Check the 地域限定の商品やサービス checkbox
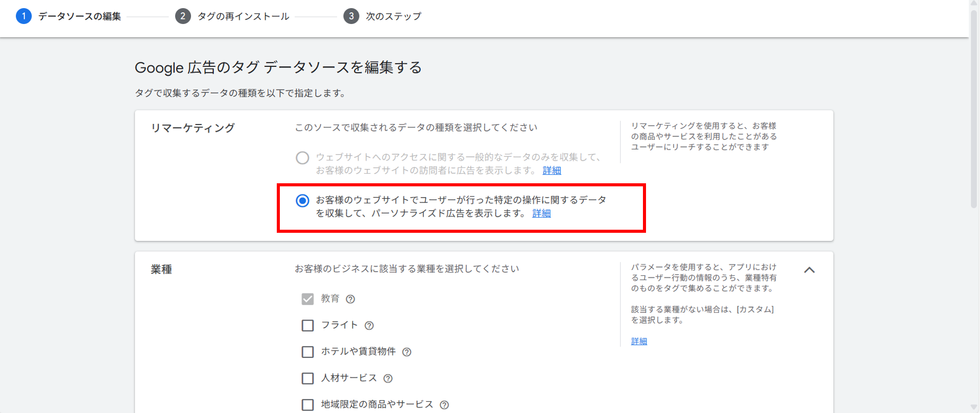Viewport: 980px width, 413px height. click(x=307, y=405)
